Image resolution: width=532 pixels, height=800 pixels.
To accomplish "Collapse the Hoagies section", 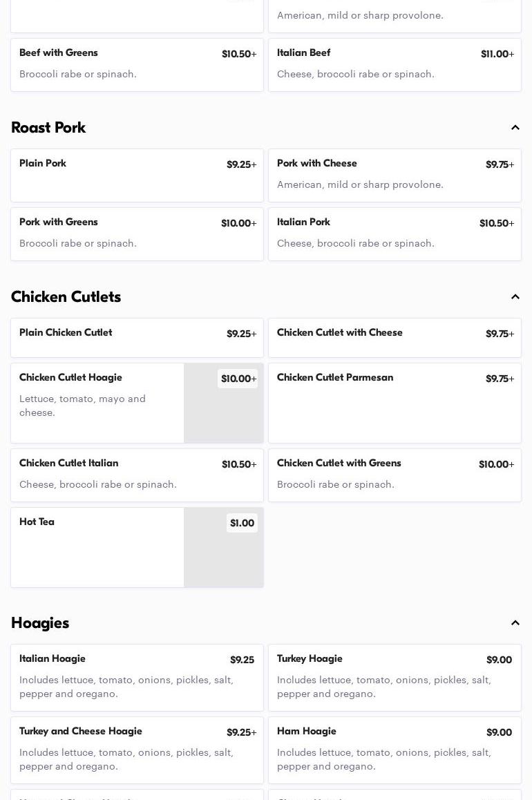I will (x=515, y=623).
